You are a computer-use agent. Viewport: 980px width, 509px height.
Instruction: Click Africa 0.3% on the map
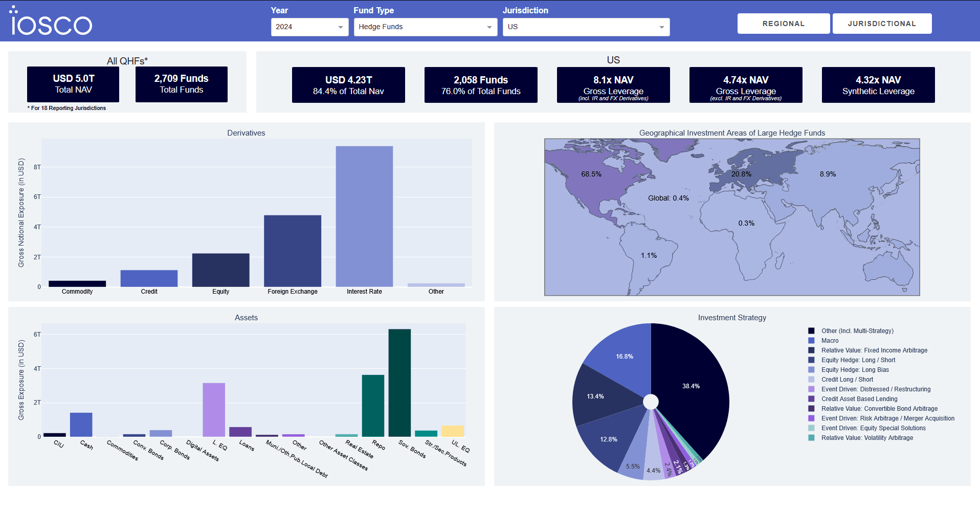click(746, 223)
